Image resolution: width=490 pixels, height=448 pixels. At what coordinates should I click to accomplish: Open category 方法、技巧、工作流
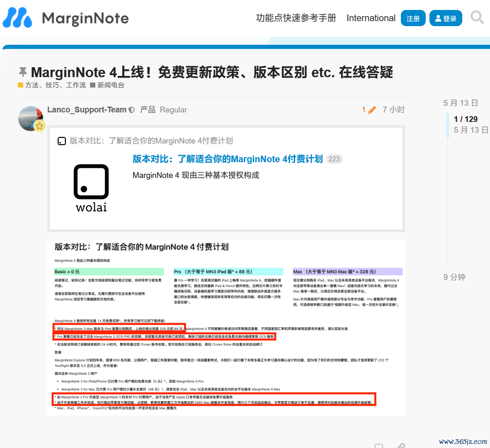click(x=55, y=85)
